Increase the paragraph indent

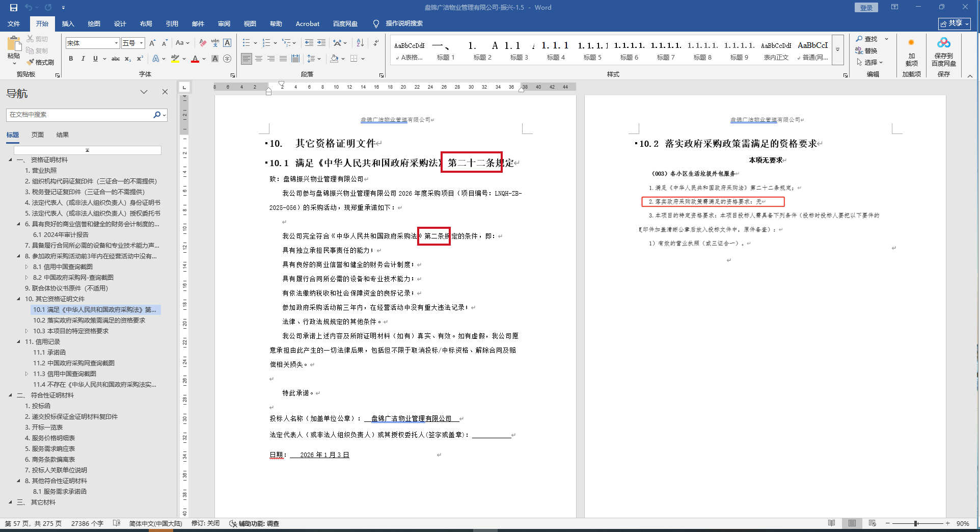pos(321,43)
